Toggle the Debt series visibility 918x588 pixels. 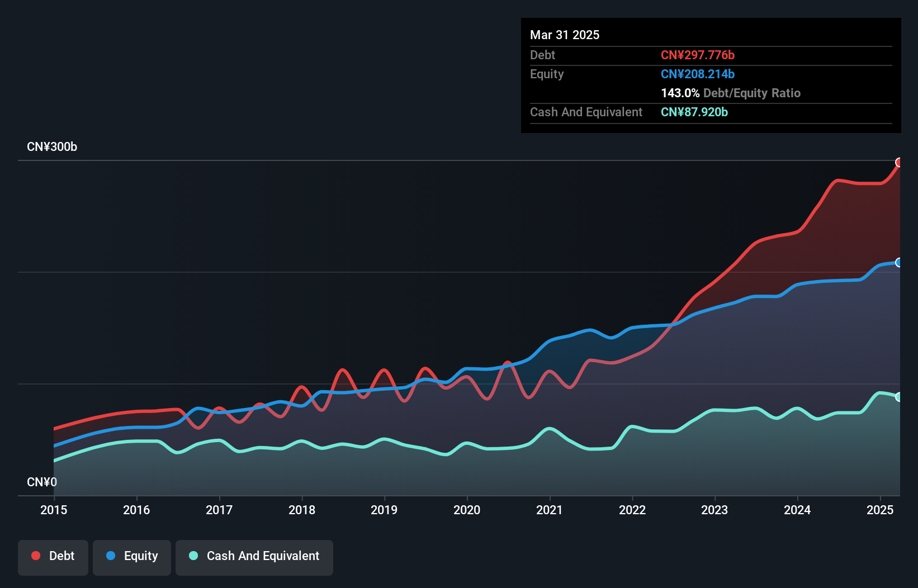53,556
